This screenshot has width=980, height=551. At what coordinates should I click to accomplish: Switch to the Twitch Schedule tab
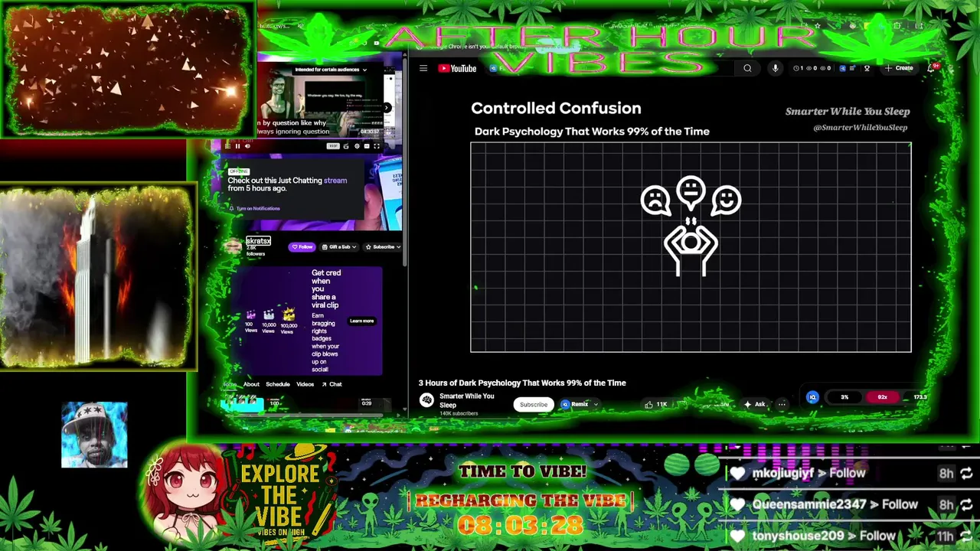277,384
